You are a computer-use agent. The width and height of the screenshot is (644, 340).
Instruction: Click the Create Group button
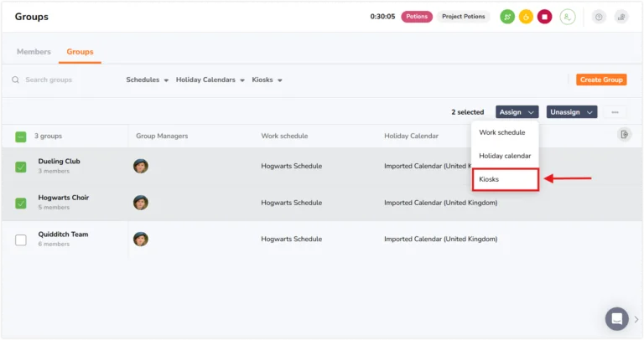point(601,80)
